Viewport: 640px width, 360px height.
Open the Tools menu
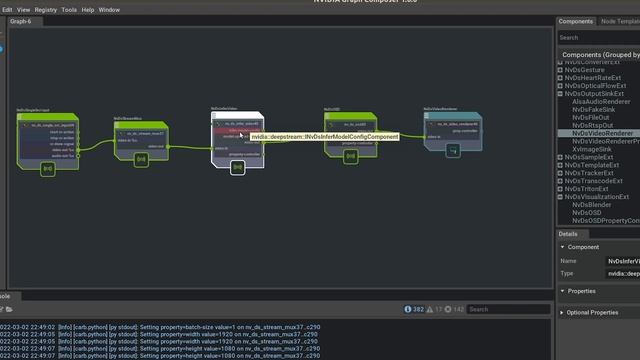pyautogui.click(x=69, y=10)
